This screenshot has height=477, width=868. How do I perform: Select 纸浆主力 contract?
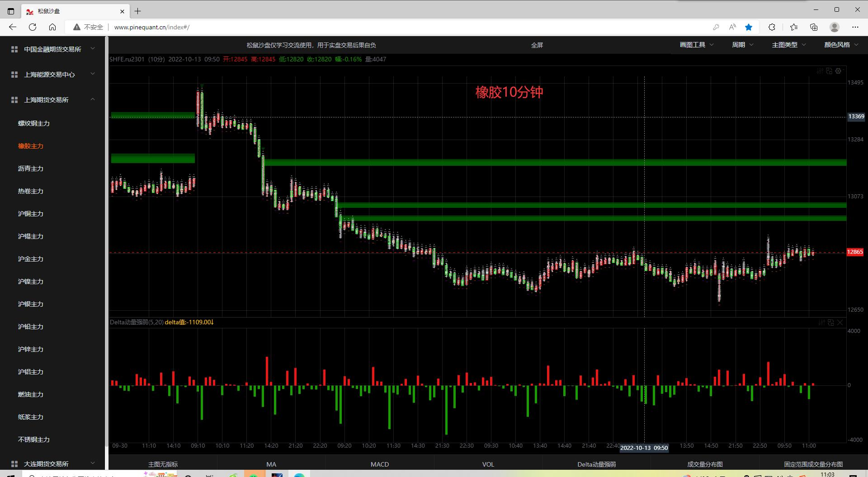(x=31, y=417)
